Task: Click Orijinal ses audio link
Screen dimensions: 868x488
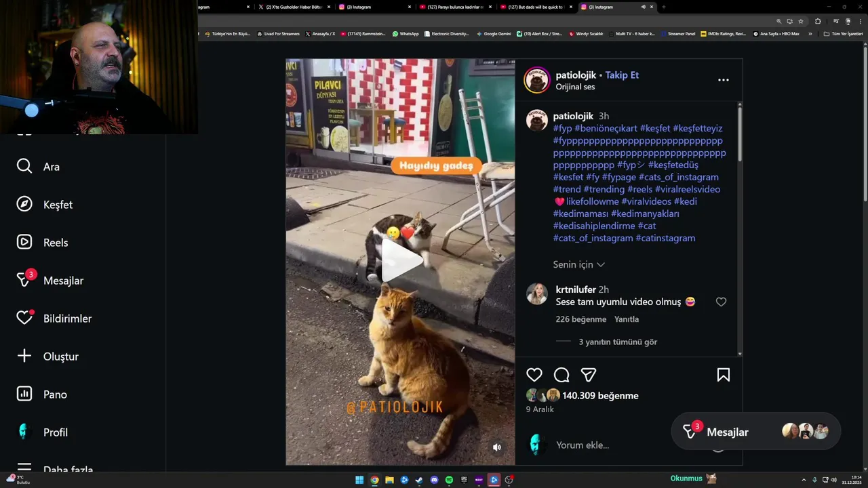Action: [575, 87]
